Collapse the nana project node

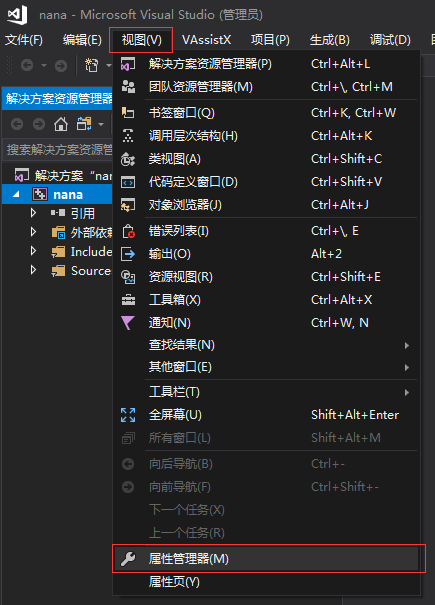16,194
